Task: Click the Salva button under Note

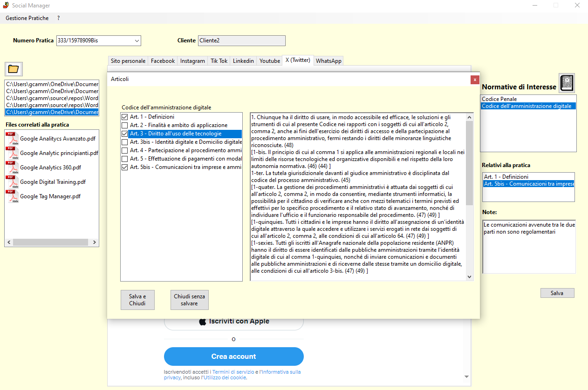Action: (557, 293)
